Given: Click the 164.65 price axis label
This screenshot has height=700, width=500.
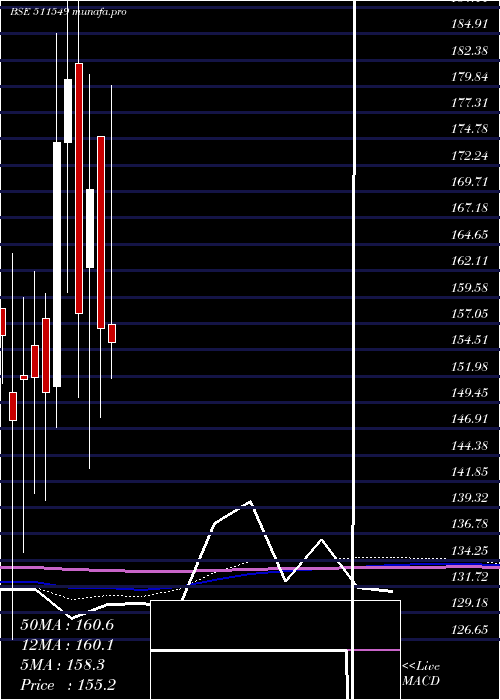Looking at the screenshot, I should click(470, 234).
